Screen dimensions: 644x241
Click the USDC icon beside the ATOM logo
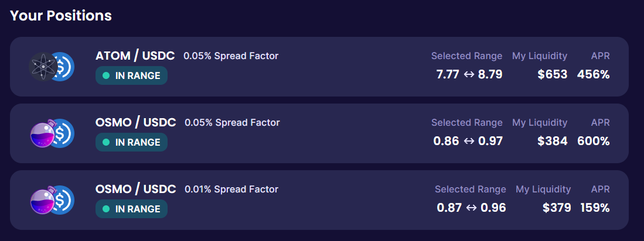click(62, 67)
